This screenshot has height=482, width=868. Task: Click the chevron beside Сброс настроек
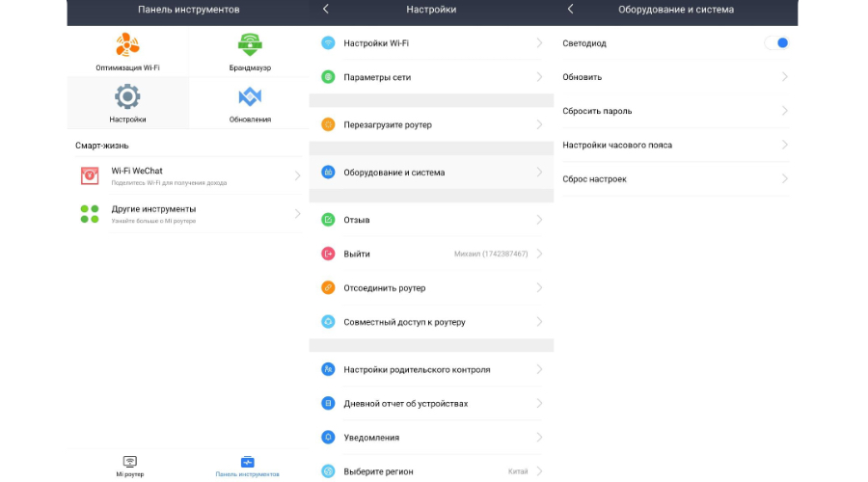click(x=784, y=178)
